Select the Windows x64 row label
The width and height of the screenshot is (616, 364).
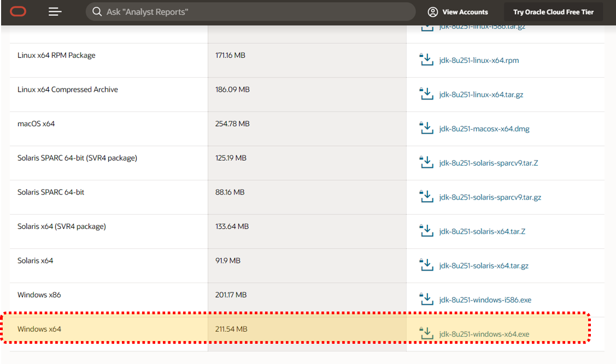coord(39,329)
